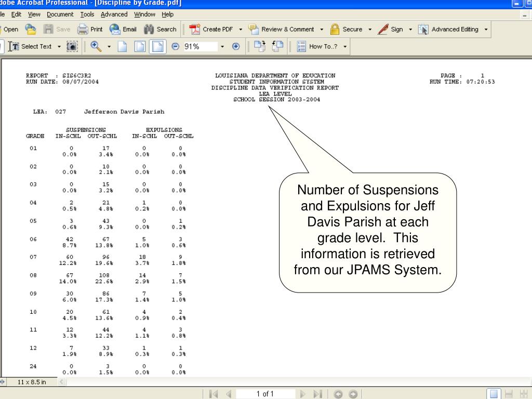Expand the Secure dropdown arrow

pos(370,30)
